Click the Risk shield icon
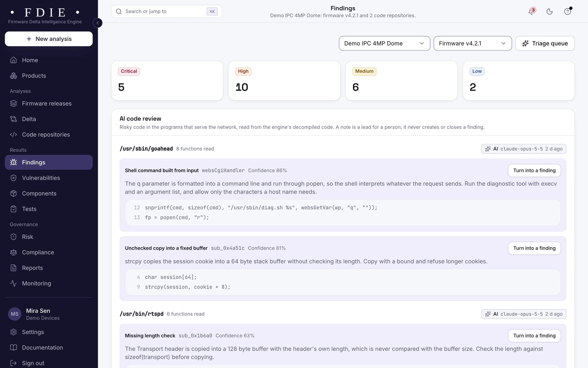 point(14,237)
